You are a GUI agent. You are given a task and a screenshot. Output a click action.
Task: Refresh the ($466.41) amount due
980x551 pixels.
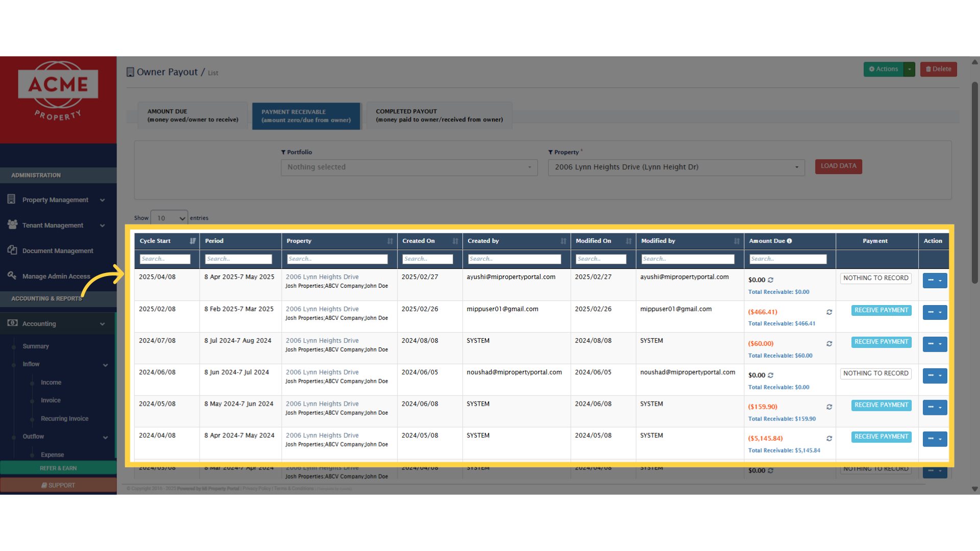coord(829,312)
